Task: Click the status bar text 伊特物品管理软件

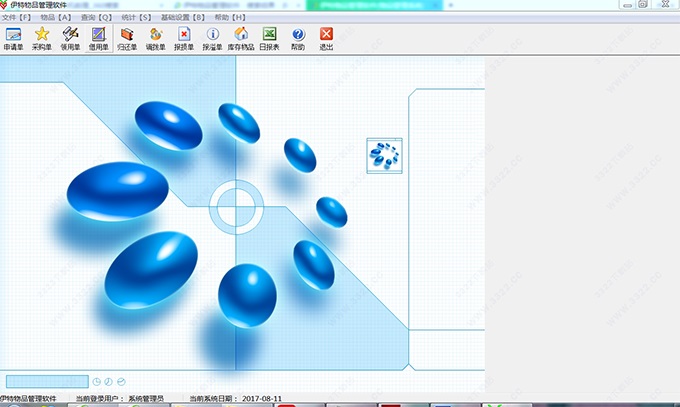Action: point(28,398)
